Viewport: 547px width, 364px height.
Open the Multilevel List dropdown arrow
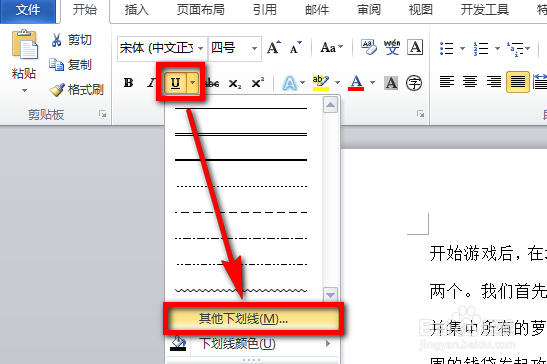pyautogui.click(x=528, y=48)
